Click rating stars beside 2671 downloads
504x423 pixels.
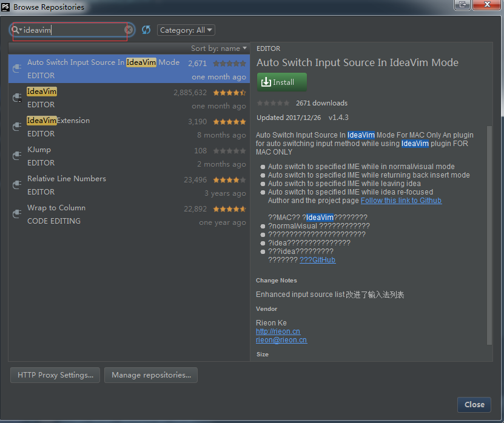coord(273,103)
